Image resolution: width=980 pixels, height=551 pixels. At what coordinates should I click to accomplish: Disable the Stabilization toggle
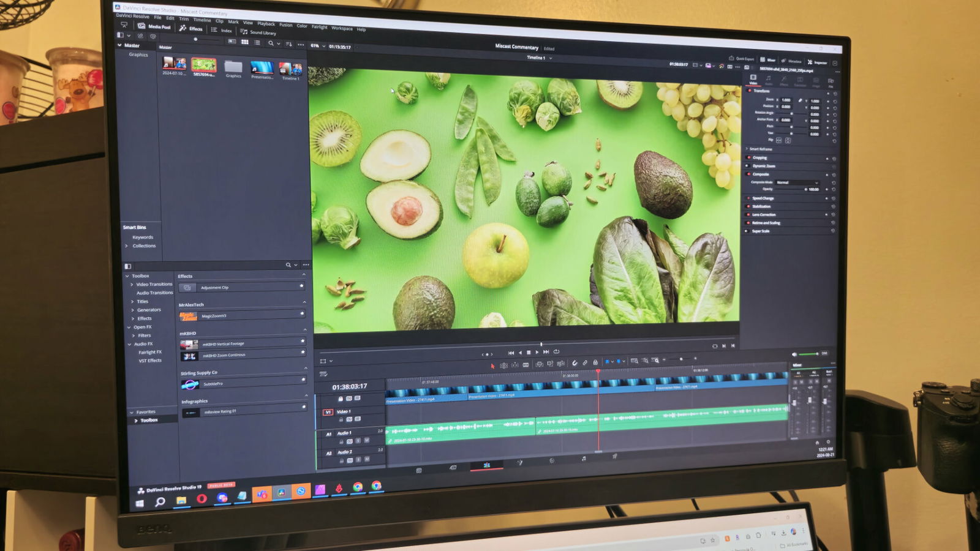pyautogui.click(x=748, y=206)
